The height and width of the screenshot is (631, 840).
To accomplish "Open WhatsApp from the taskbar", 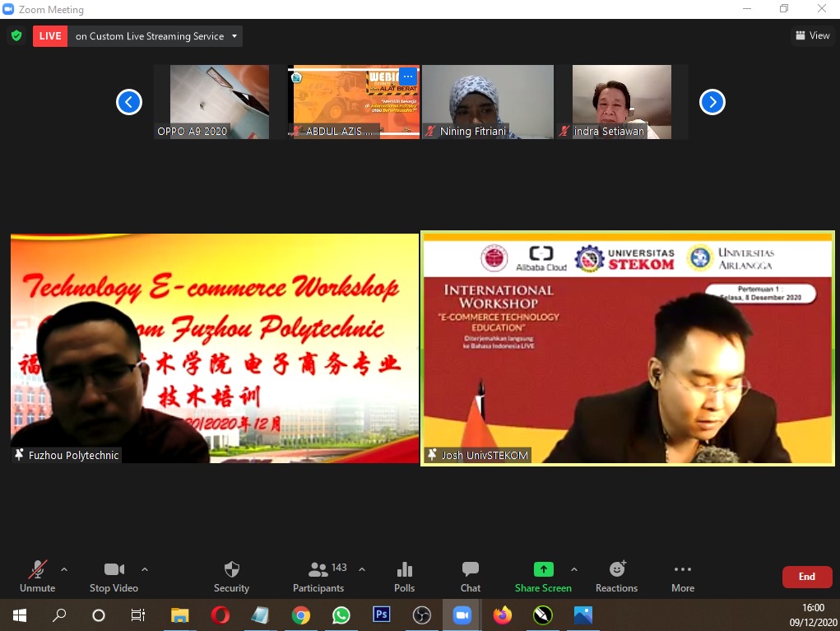I will pyautogui.click(x=341, y=615).
